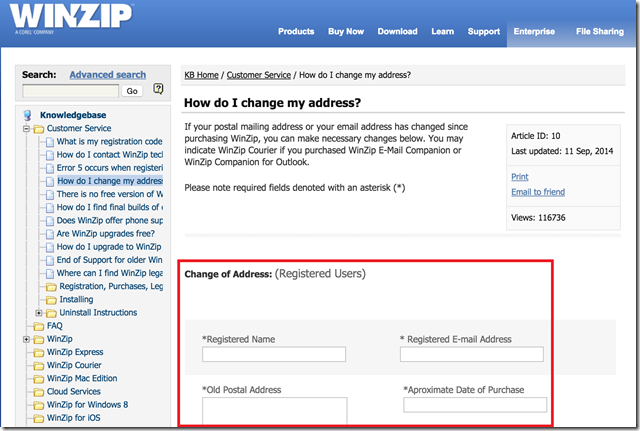Image resolution: width=640 pixels, height=431 pixels.
Task: Go to the Download page
Action: (397, 31)
